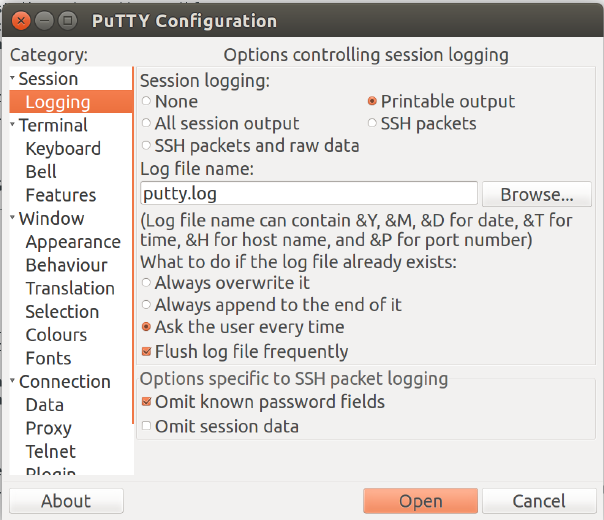
Task: Select the Colours category
Action: (56, 335)
